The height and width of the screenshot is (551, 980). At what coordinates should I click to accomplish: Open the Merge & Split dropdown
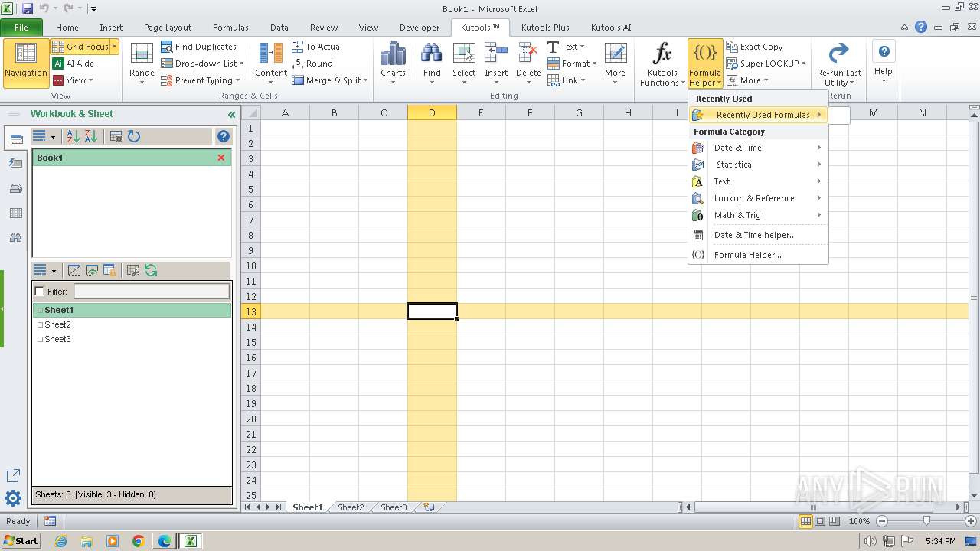coord(330,80)
